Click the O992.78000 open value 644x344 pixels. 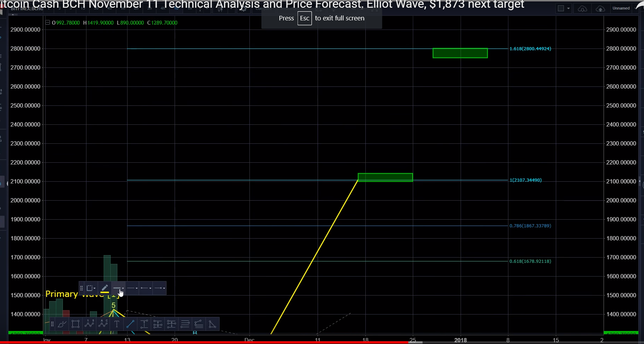coord(66,22)
